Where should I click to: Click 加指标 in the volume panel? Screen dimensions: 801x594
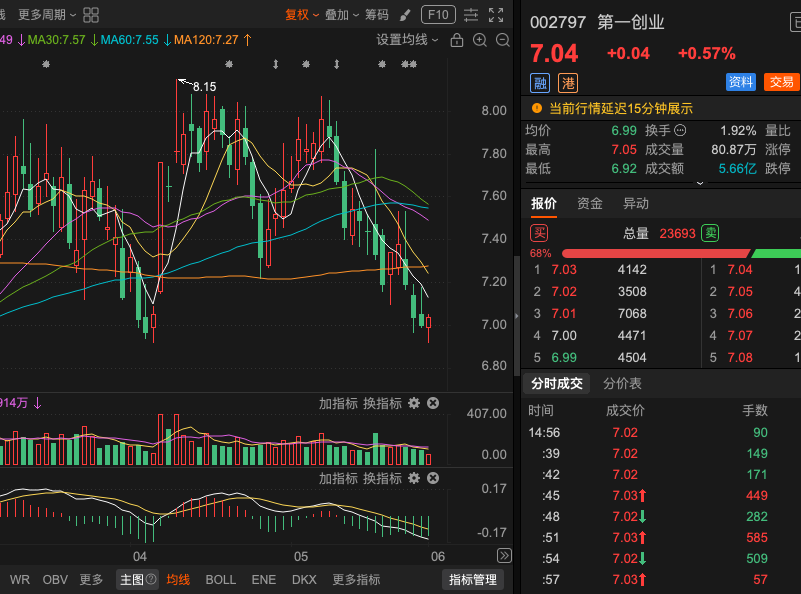[x=338, y=403]
